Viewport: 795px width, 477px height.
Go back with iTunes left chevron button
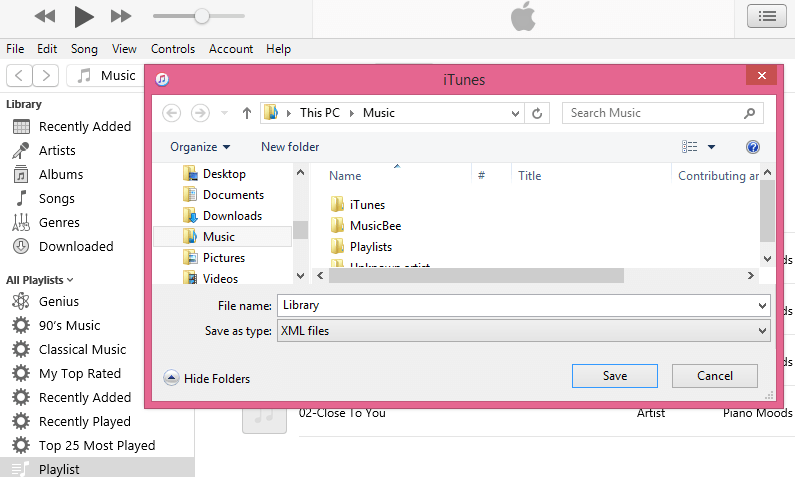click(x=19, y=76)
